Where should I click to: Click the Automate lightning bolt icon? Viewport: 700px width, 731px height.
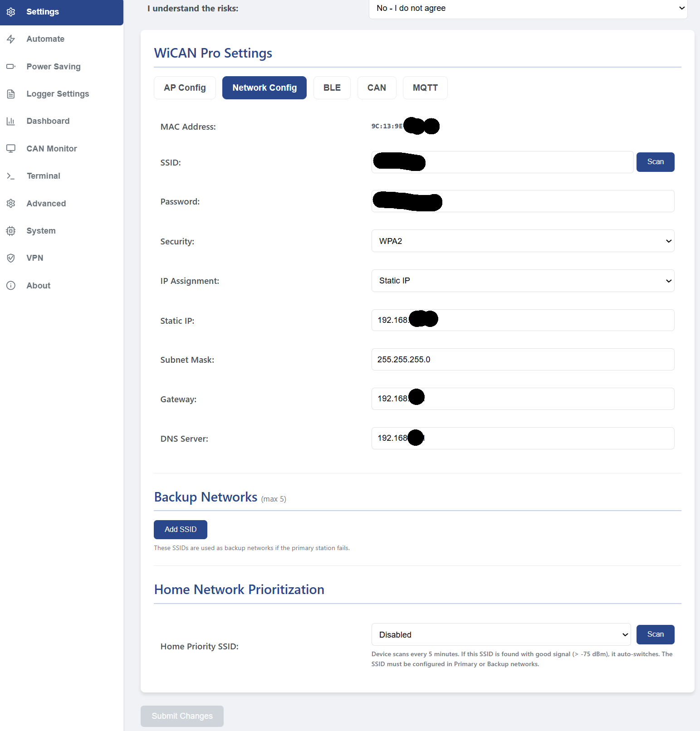click(11, 39)
